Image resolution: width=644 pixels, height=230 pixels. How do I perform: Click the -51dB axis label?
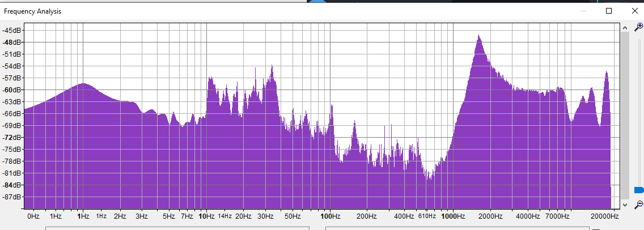(x=12, y=54)
